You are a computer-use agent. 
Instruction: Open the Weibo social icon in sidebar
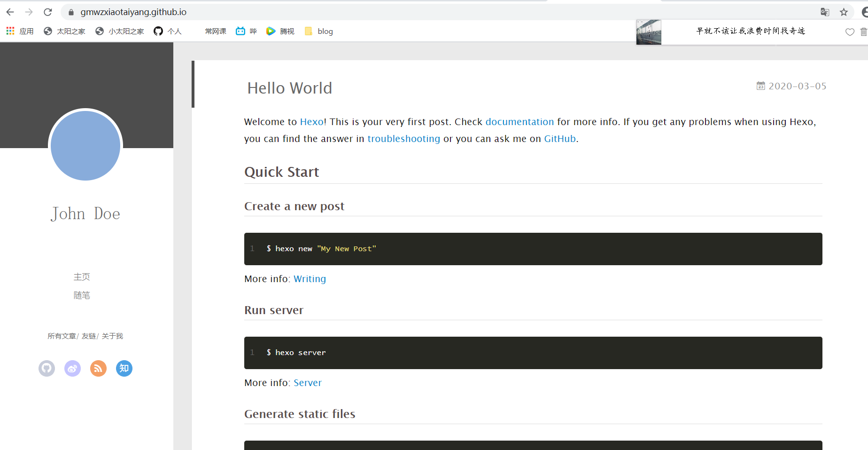[72, 368]
